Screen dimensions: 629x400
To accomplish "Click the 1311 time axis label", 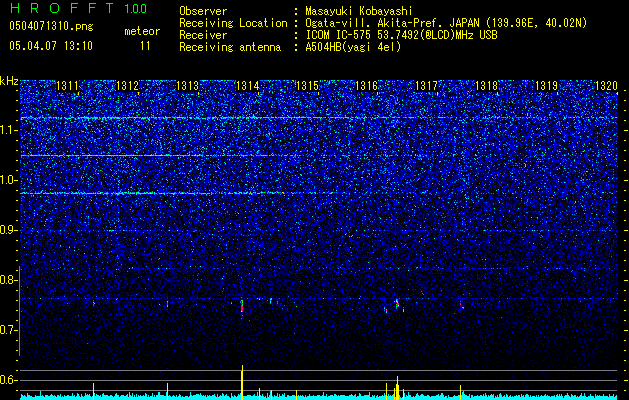I will pyautogui.click(x=67, y=86).
